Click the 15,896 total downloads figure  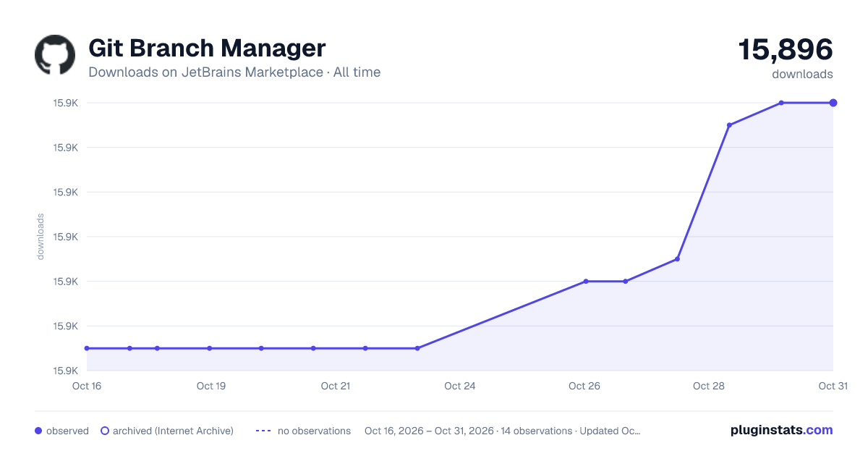tap(786, 49)
